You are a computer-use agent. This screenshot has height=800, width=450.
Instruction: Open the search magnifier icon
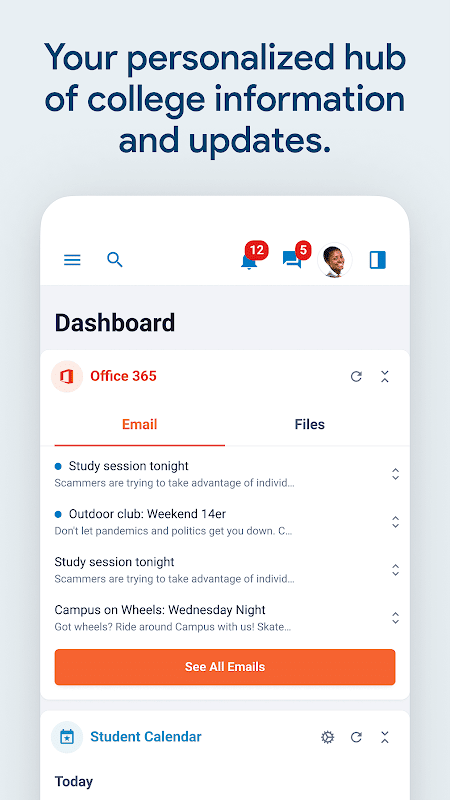pos(115,260)
